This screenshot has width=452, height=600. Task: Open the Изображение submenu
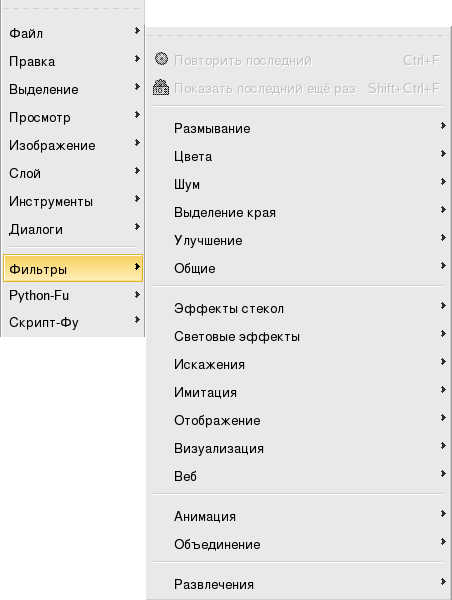point(73,145)
